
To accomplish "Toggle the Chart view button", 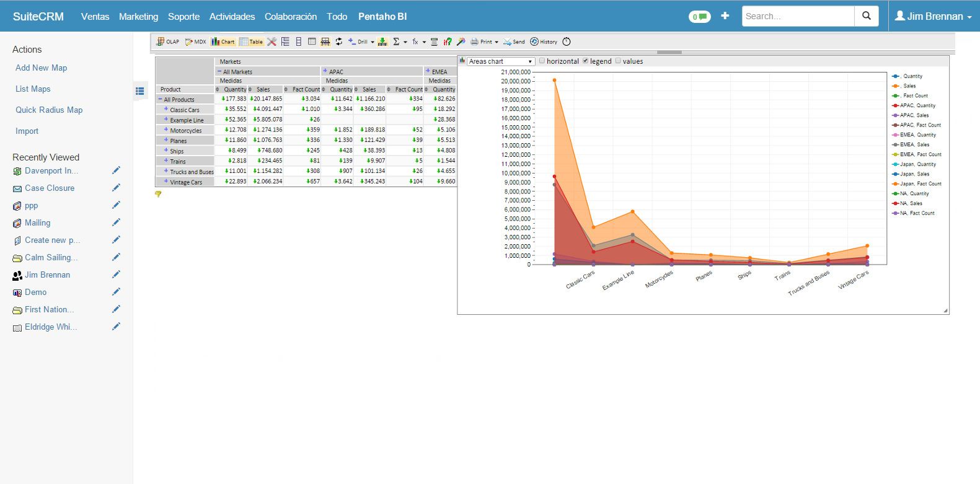I will [223, 42].
